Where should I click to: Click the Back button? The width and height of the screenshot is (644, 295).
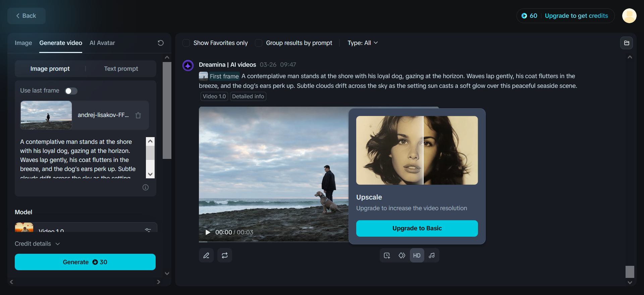(26, 16)
